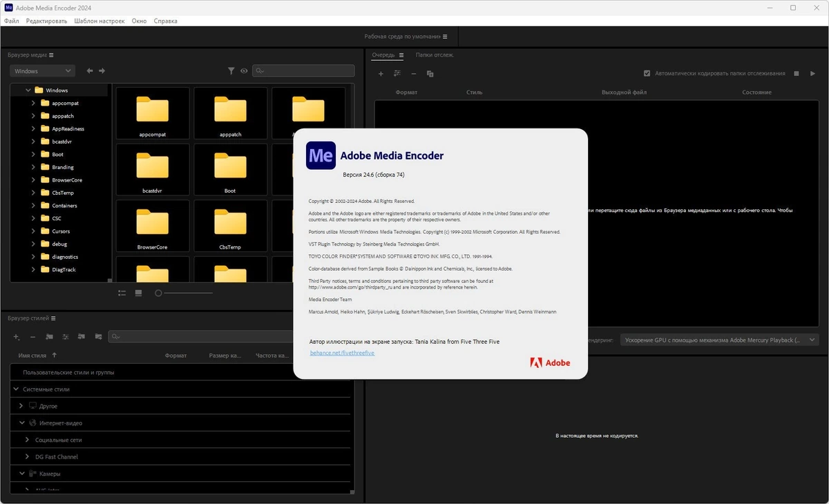Select the bcastdvr folder in the tree
Image resolution: width=829 pixels, height=504 pixels.
pos(61,142)
